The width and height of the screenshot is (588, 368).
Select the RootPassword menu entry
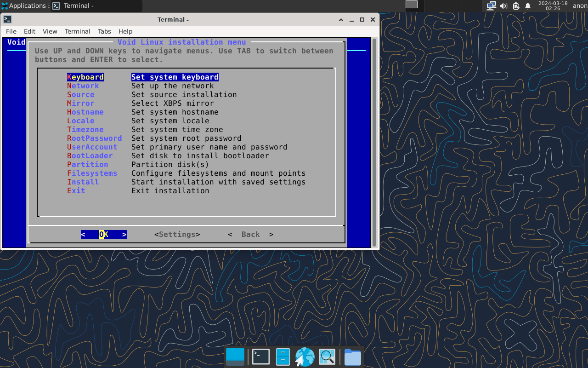pos(95,138)
